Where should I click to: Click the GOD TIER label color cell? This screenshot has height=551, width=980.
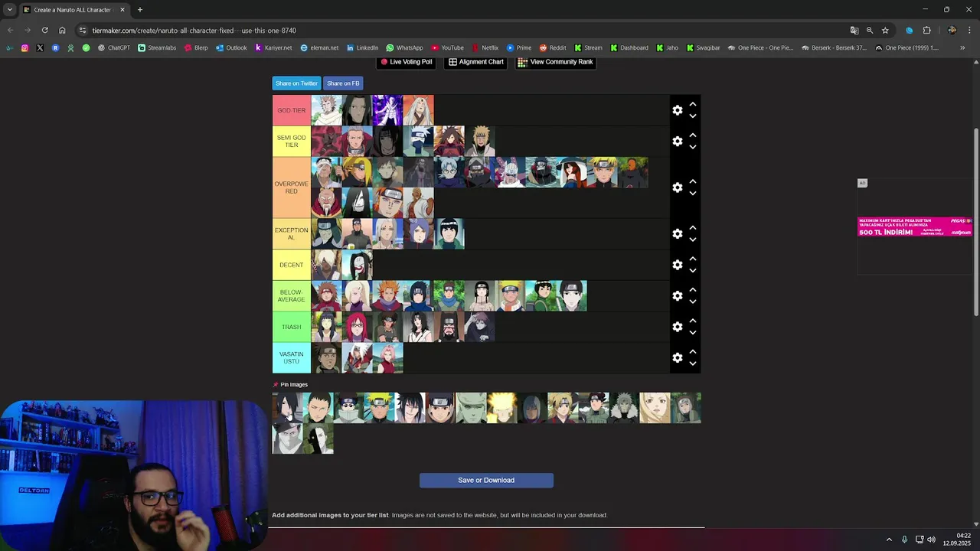coord(292,110)
